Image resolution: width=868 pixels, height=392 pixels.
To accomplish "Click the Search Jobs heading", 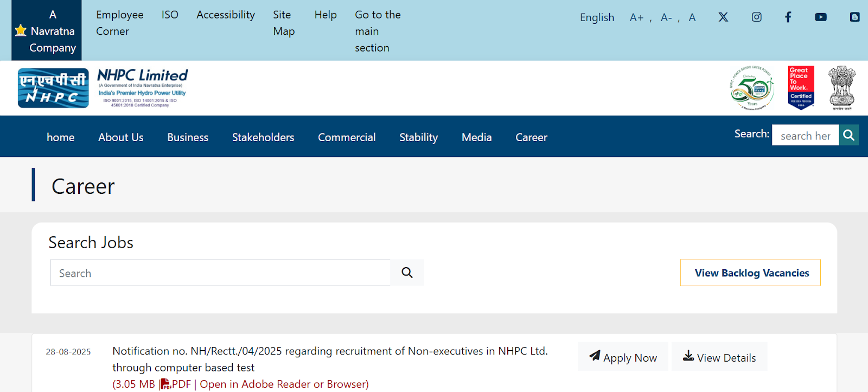I will coord(91,243).
